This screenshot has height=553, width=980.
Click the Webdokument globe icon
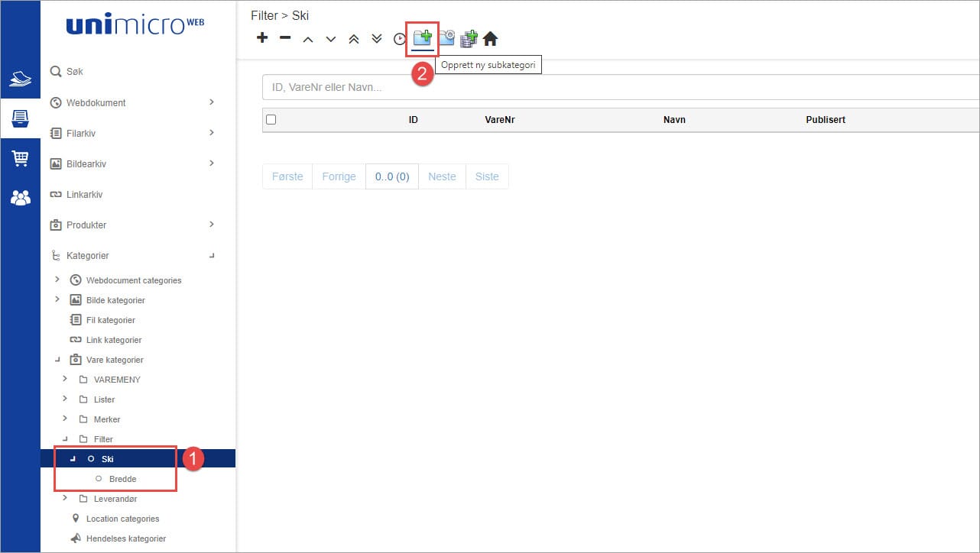pos(55,102)
